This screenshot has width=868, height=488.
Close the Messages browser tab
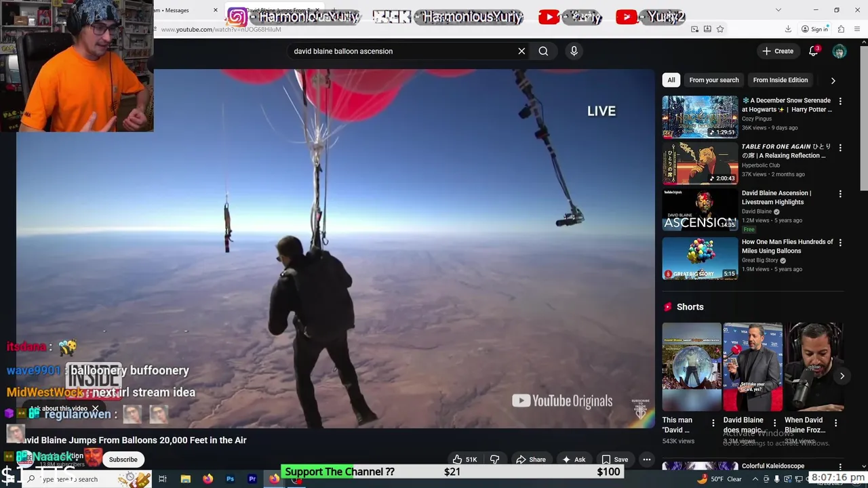coord(216,10)
